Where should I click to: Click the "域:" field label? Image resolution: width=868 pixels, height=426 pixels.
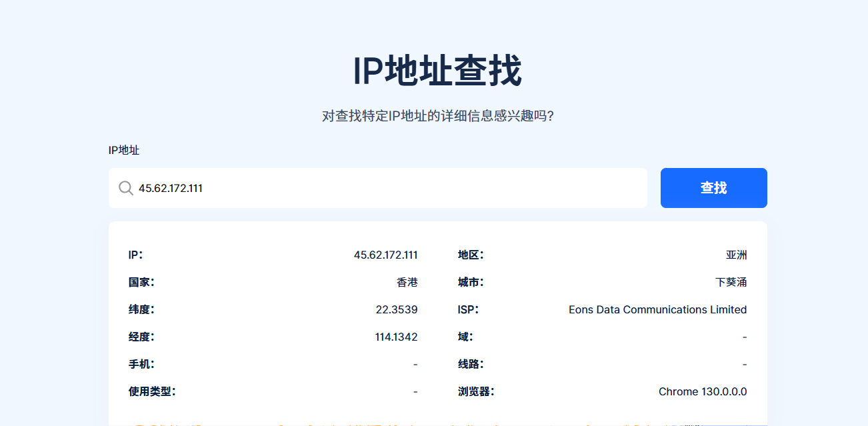(x=465, y=337)
